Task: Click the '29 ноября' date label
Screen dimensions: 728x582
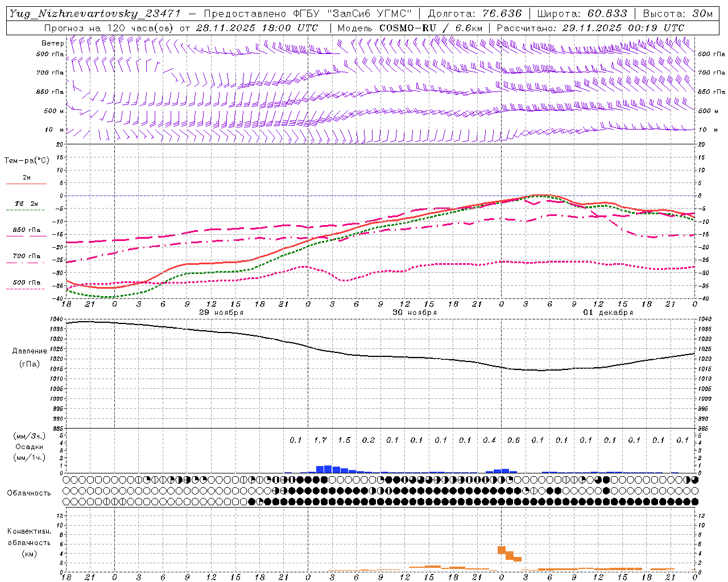Action: click(221, 313)
